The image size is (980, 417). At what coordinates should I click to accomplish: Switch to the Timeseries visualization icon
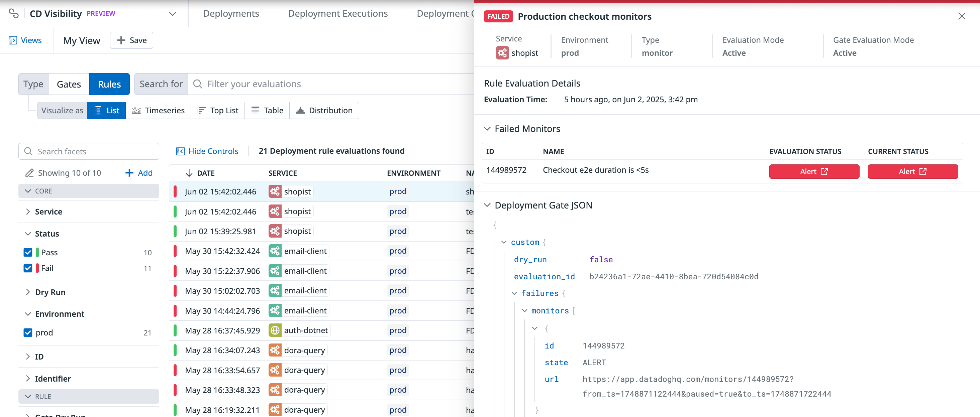point(136,110)
